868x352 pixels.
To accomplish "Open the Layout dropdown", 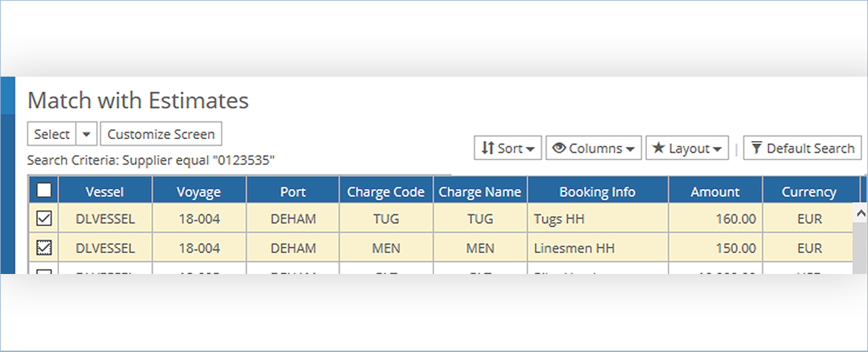I will tap(688, 148).
